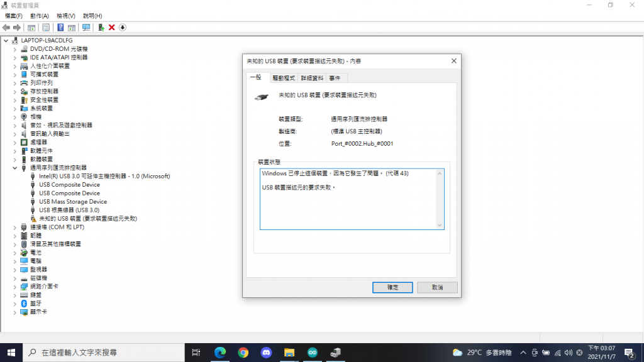Viewport: 644px width, 362px height.
Task: Collapse the LAPTOP-L9ACDLFG root node
Action: click(x=6, y=40)
